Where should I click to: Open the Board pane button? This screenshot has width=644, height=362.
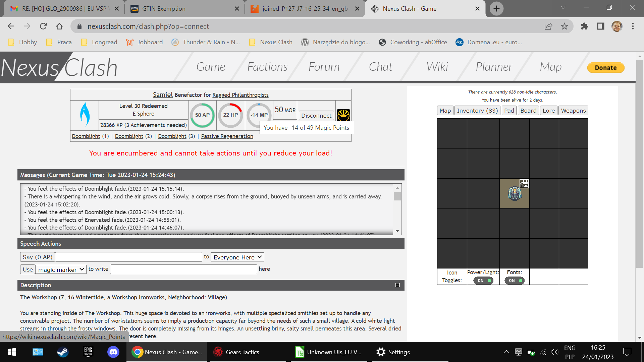(x=528, y=111)
